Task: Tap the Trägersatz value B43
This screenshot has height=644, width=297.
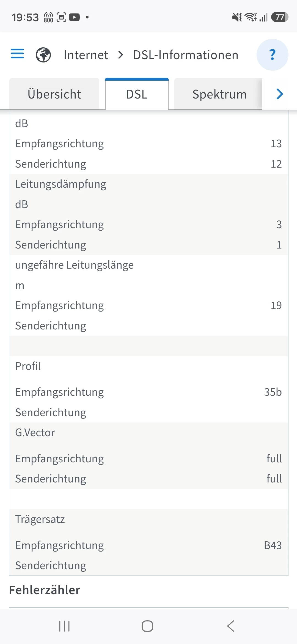Action: [273, 545]
